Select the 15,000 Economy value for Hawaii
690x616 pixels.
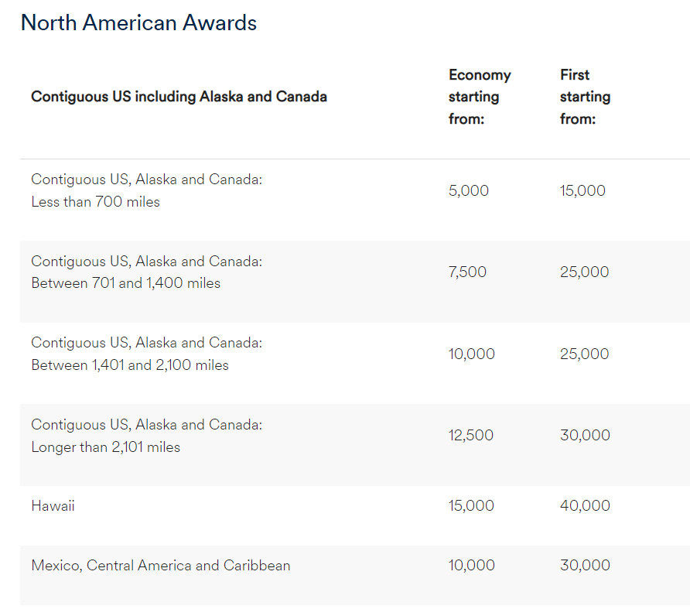(x=471, y=506)
